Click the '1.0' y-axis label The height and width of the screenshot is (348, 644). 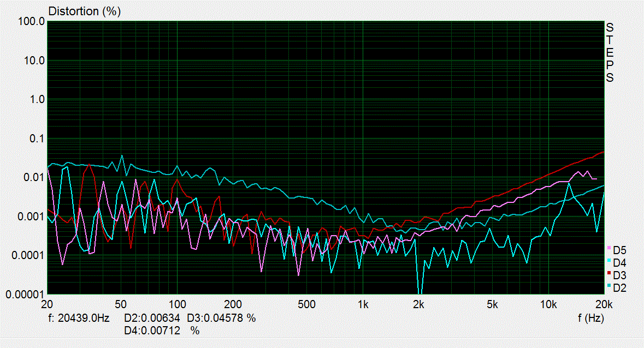coord(37,100)
